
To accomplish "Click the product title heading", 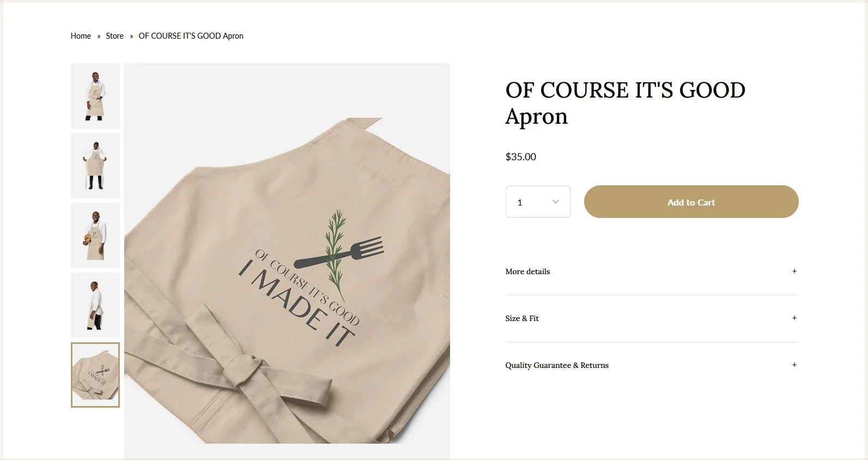I will 625,103.
